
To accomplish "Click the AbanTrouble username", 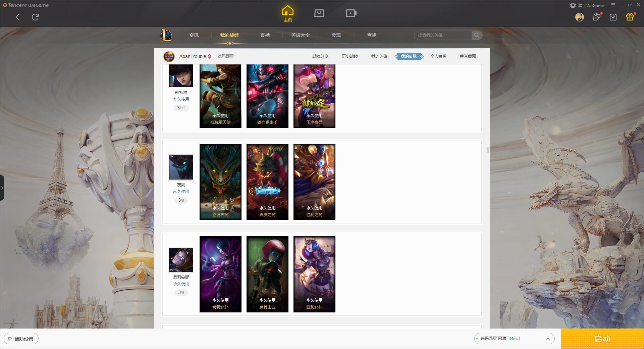I will point(193,56).
